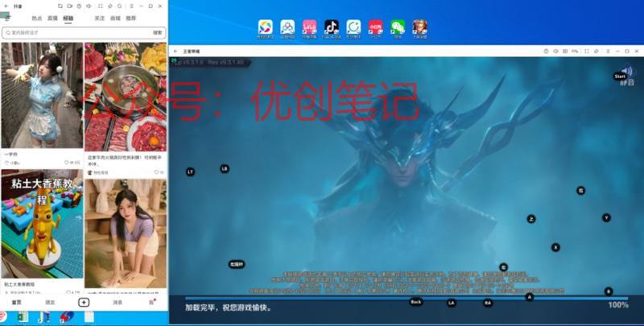
Task: Click the LB key-mapping button in game
Action: coord(225,168)
